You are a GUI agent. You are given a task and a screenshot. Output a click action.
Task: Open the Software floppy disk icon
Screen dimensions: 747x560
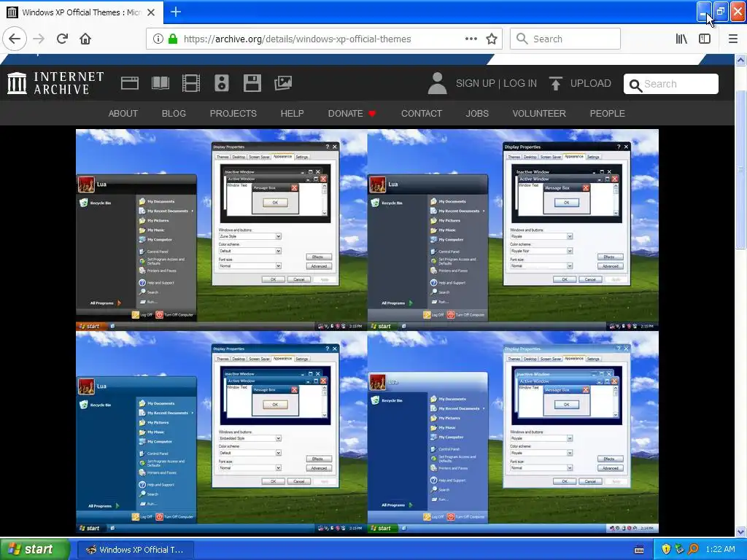(x=252, y=83)
